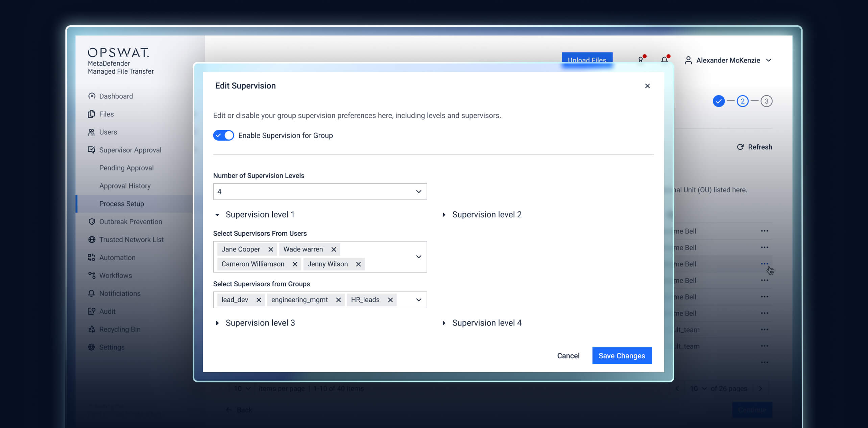Remove Jane Cooper from selected supervisors
The width and height of the screenshot is (868, 428).
tap(271, 249)
